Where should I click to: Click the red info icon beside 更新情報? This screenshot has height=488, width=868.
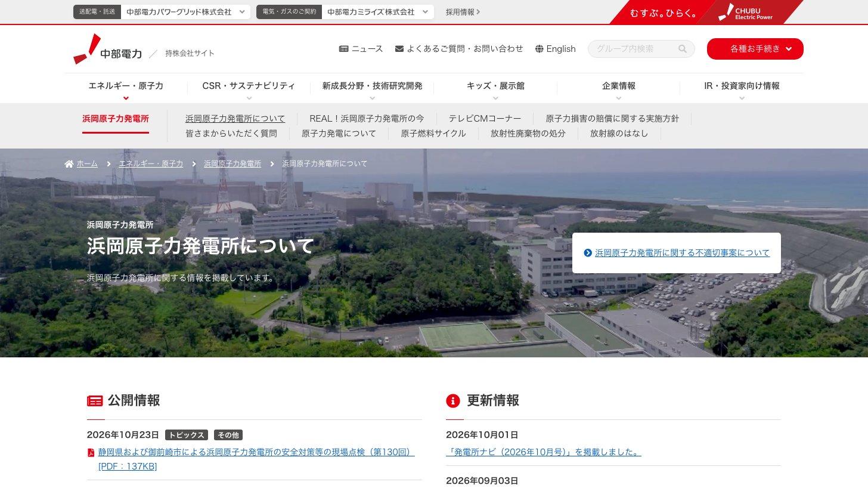(453, 401)
